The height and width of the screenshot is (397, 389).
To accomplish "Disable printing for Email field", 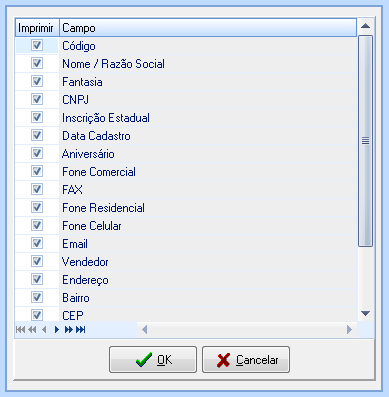I will (37, 243).
